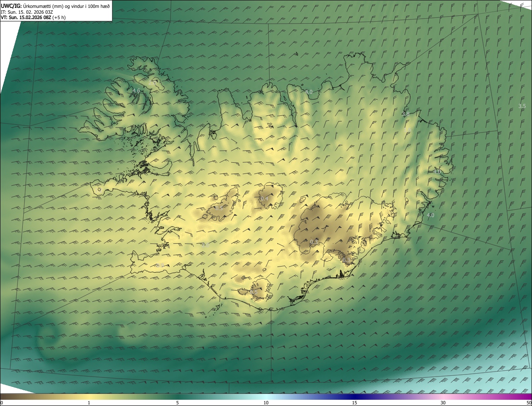Pick the navy blue segment of the colorbar
This screenshot has width=532, height=406.
(355, 396)
